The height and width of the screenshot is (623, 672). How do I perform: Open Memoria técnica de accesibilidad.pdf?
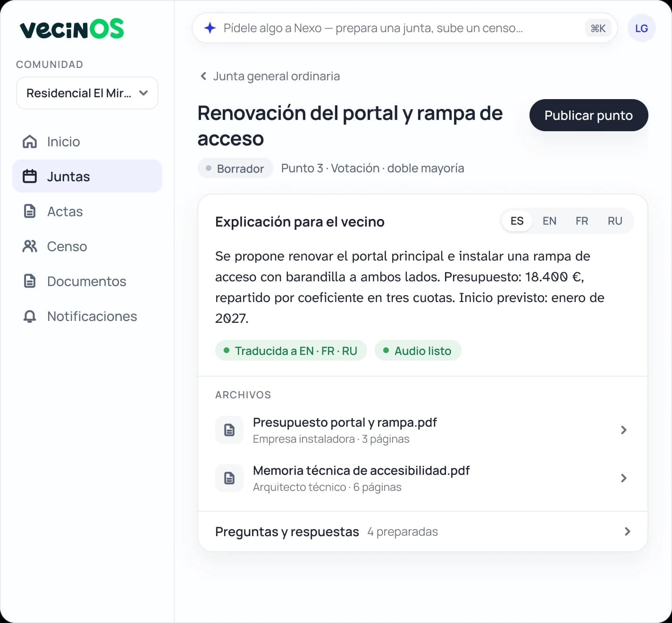422,478
